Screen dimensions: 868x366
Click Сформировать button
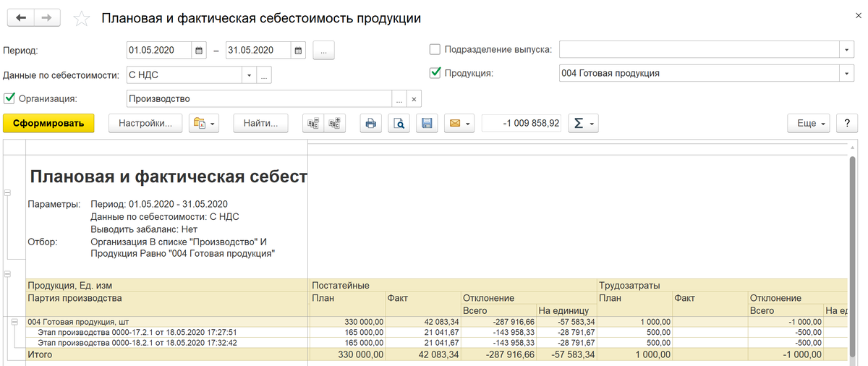48,124
